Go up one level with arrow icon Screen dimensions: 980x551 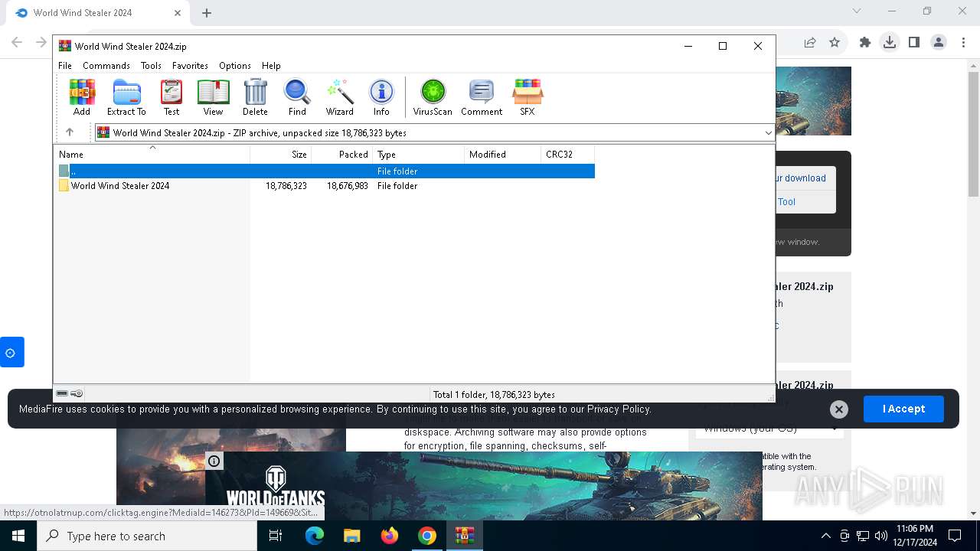click(x=70, y=132)
